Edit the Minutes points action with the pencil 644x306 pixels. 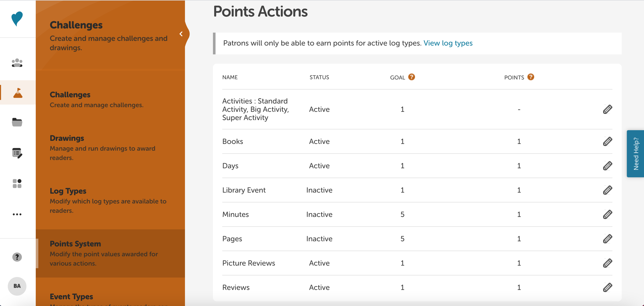pyautogui.click(x=607, y=214)
